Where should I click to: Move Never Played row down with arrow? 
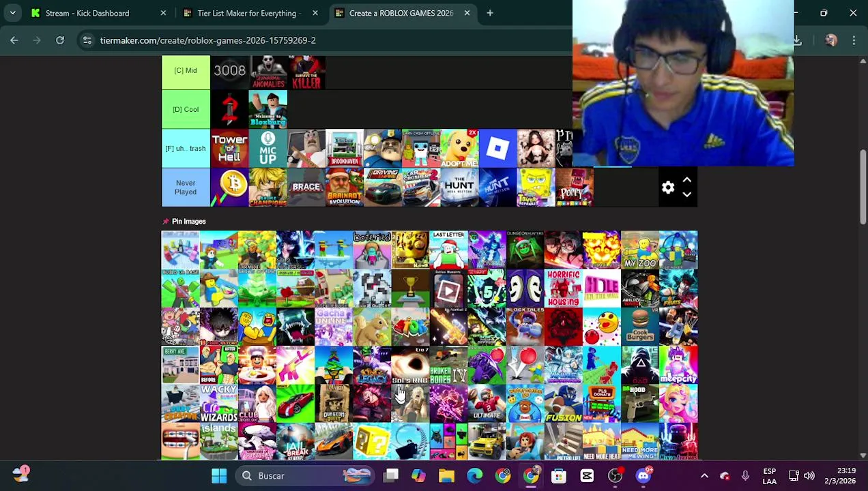(x=687, y=195)
